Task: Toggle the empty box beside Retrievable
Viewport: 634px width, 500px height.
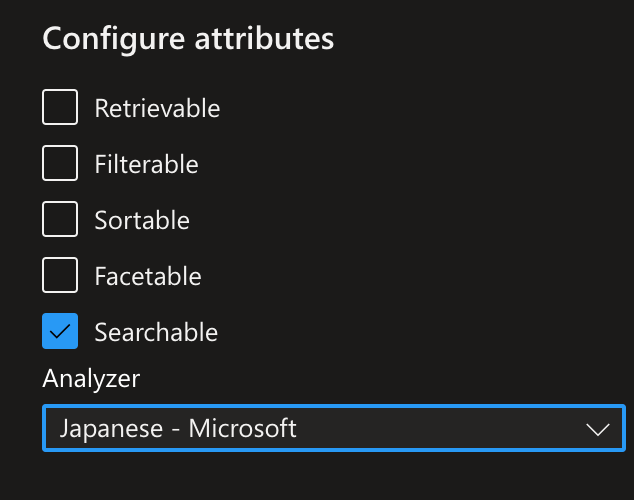Action: pos(60,107)
